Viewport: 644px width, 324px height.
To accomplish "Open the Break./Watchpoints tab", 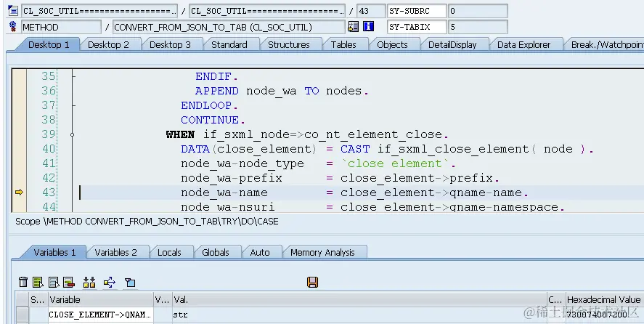I will [607, 44].
